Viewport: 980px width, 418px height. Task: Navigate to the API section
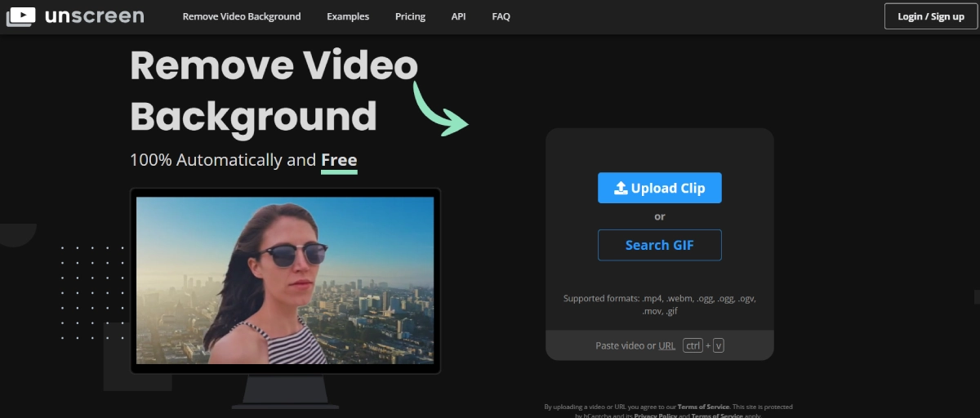pos(459,16)
